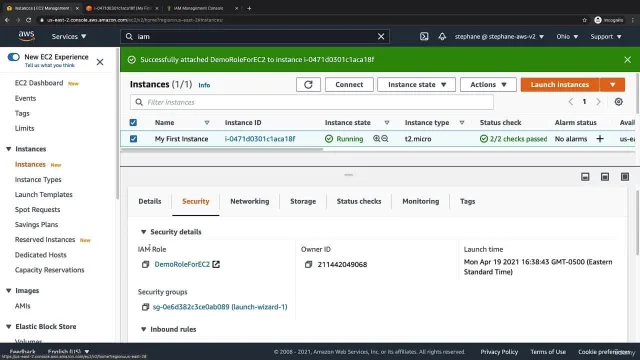Collapse the Security details section
This screenshot has width=640, height=360.
point(143,232)
